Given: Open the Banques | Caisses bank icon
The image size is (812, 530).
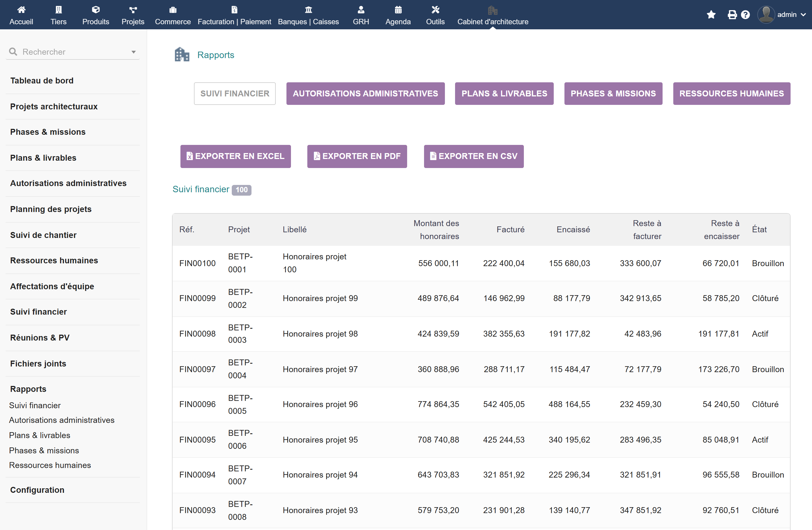Looking at the screenshot, I should click(308, 10).
